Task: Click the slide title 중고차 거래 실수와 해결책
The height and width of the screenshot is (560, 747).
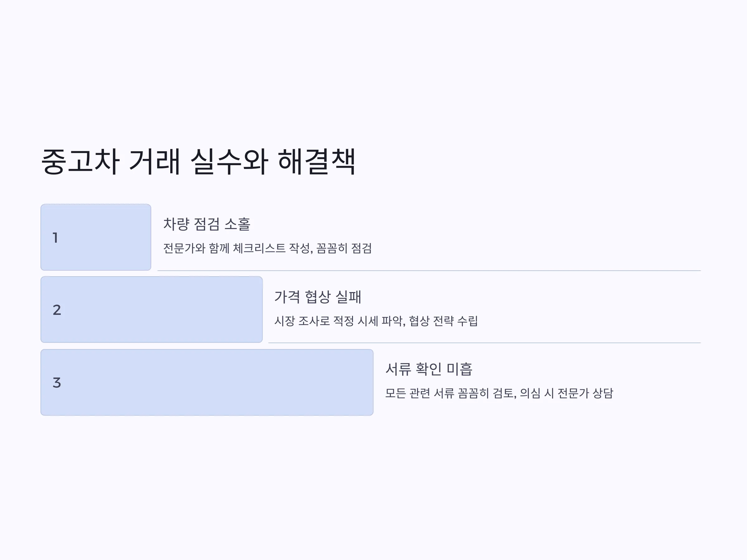Action: point(198,162)
